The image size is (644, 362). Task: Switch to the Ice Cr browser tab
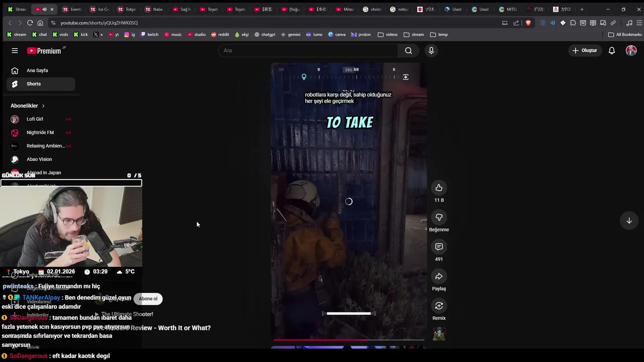point(100,9)
